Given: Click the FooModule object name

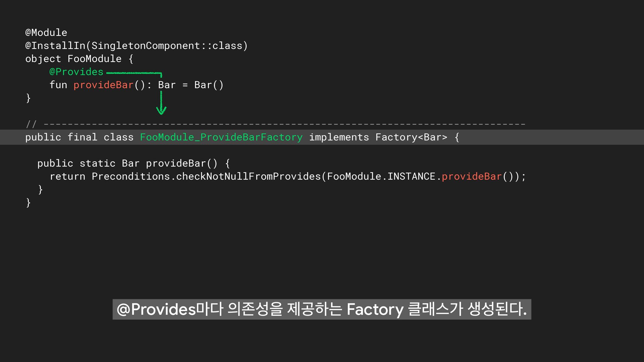Looking at the screenshot, I should (x=95, y=59).
